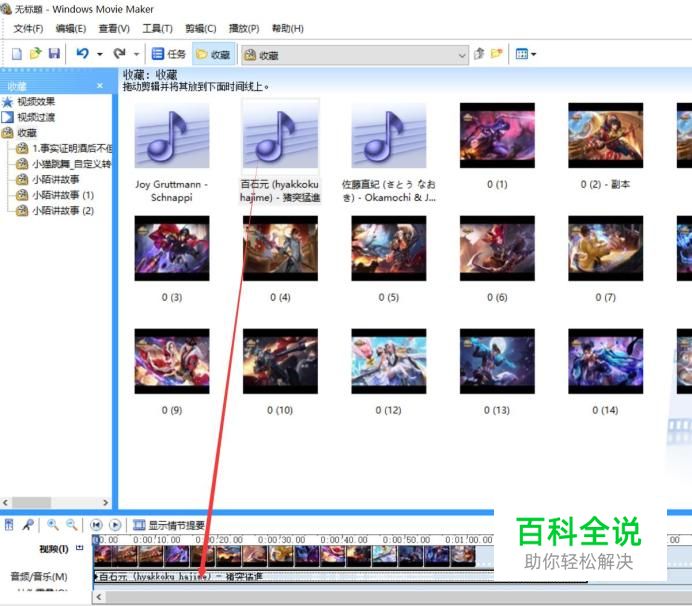Select the 0 (13) image thumbnail

(497, 361)
